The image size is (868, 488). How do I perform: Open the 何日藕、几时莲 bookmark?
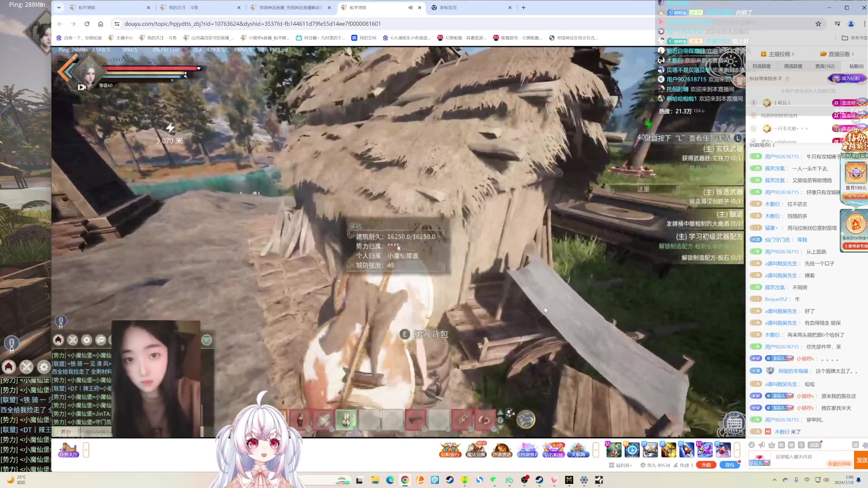(321, 38)
